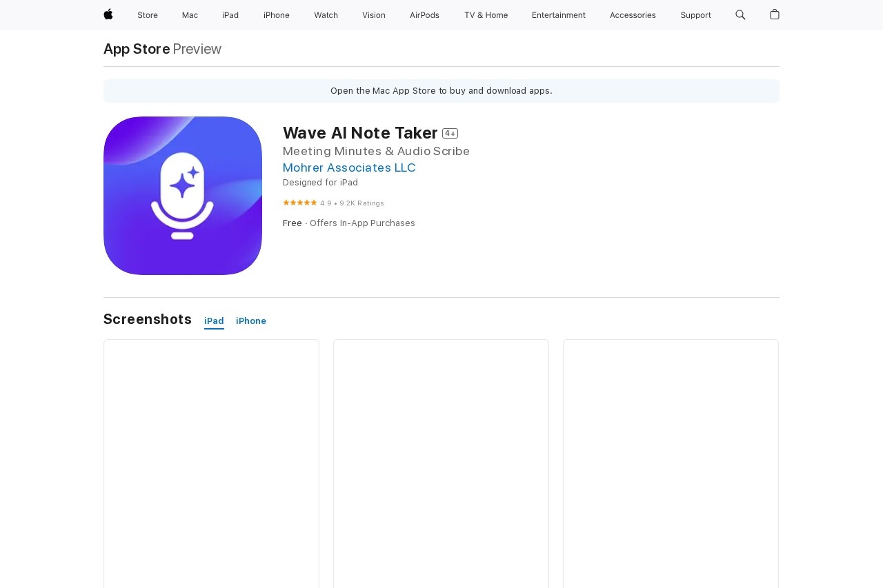Viewport: 883px width, 588px height.
Task: Click the star rating graphic
Action: tap(299, 203)
